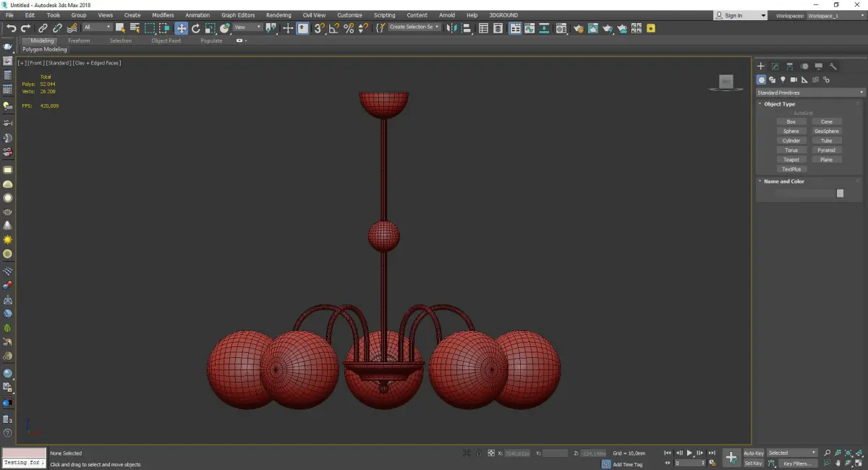Open the Scripting menu
This screenshot has height=470, width=868.
(384, 15)
